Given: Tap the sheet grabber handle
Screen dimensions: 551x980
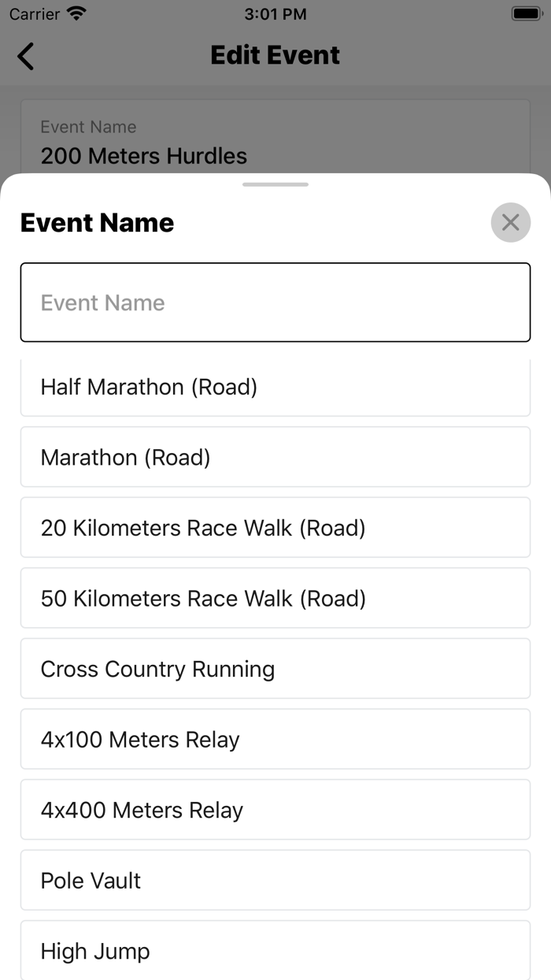Looking at the screenshot, I should tap(275, 184).
